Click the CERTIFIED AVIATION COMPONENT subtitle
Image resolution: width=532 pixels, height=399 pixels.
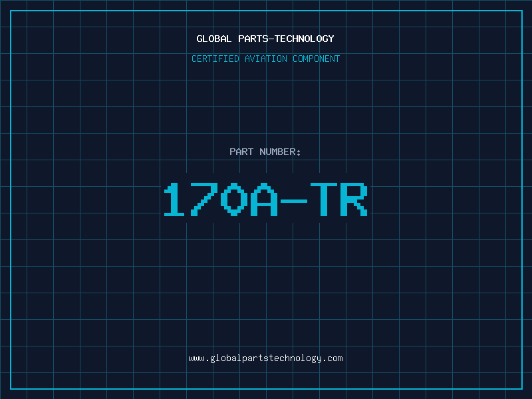(265, 59)
